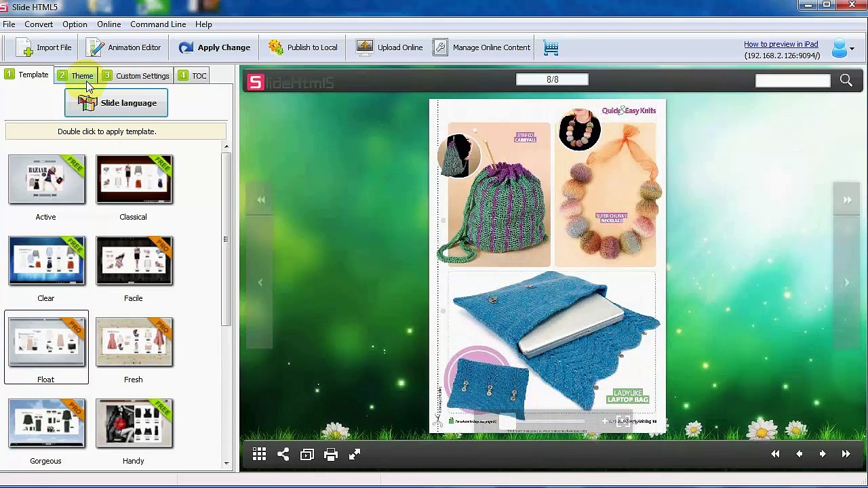Select the Clear template thumbnail
This screenshot has height=488, width=868.
46,261
